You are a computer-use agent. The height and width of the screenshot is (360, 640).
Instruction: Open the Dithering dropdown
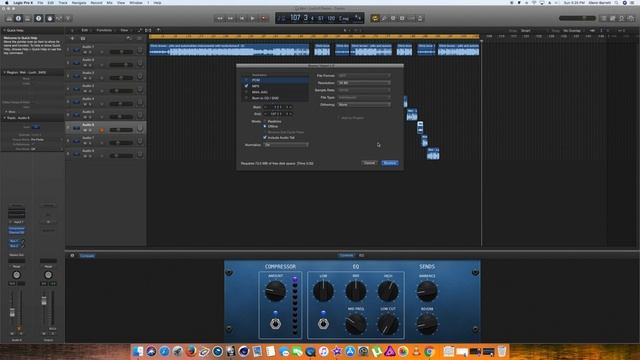pos(364,104)
